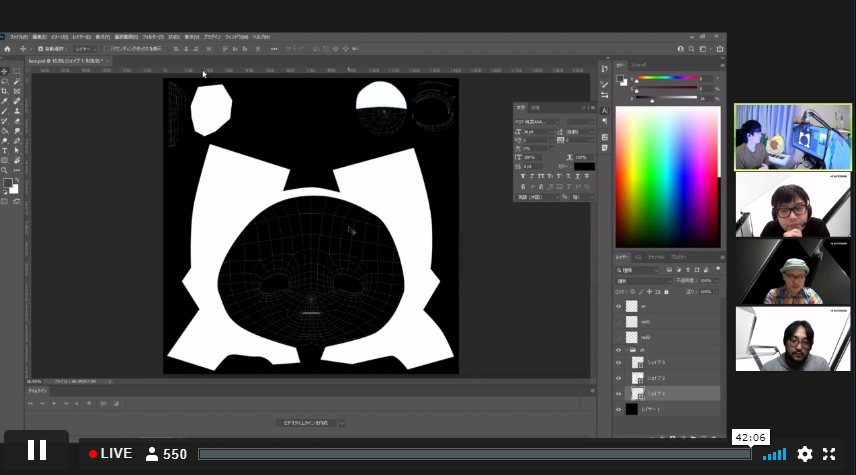
Task: Open more alignment options ellipsis
Action: coord(274,49)
